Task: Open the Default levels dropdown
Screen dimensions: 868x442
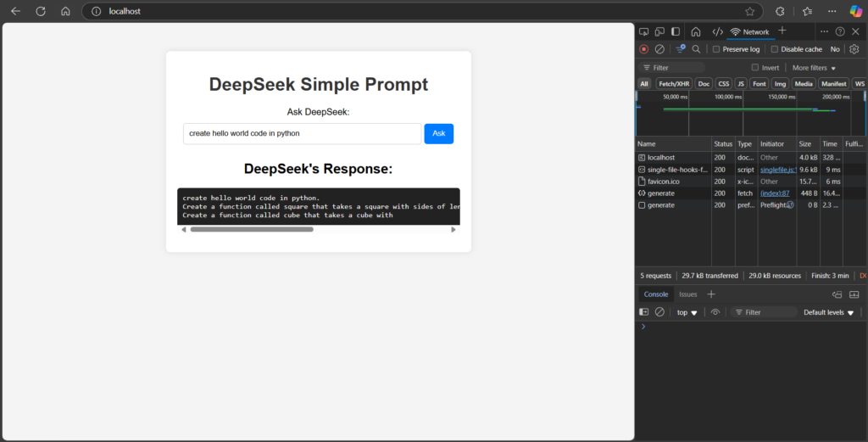Action: coord(829,312)
